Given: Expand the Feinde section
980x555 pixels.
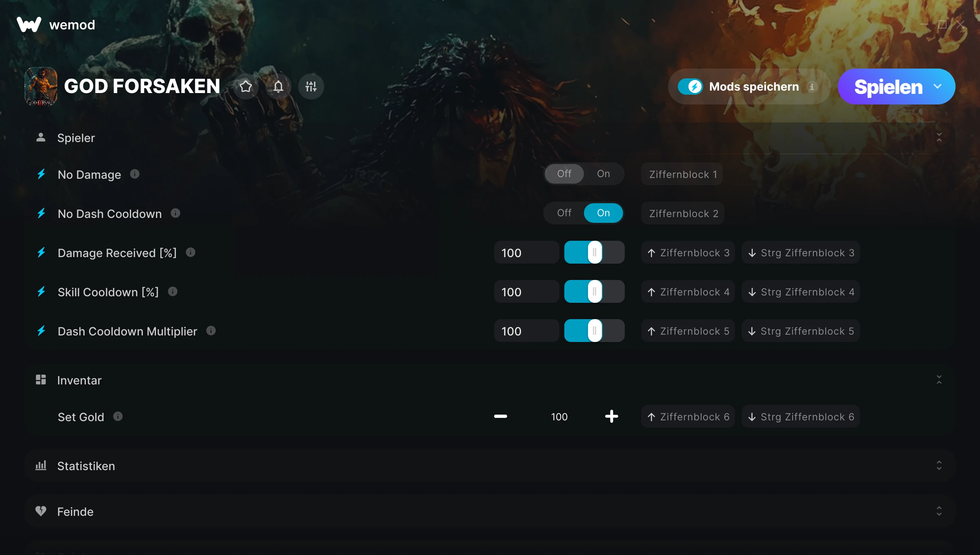Looking at the screenshot, I should (939, 511).
